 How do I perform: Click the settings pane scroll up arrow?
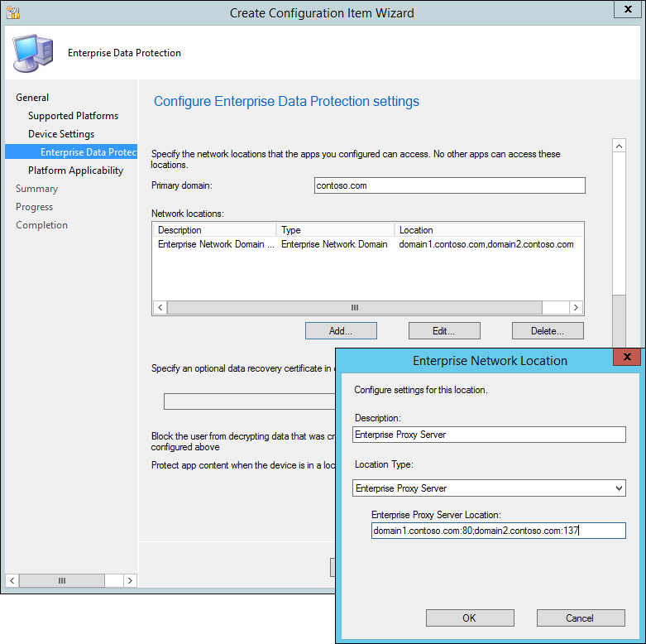619,146
